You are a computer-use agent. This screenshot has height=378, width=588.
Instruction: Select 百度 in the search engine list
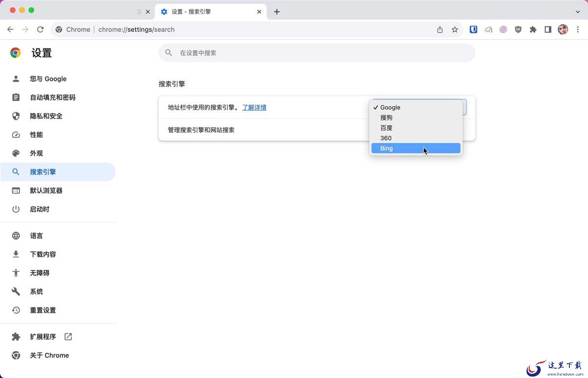coord(416,128)
